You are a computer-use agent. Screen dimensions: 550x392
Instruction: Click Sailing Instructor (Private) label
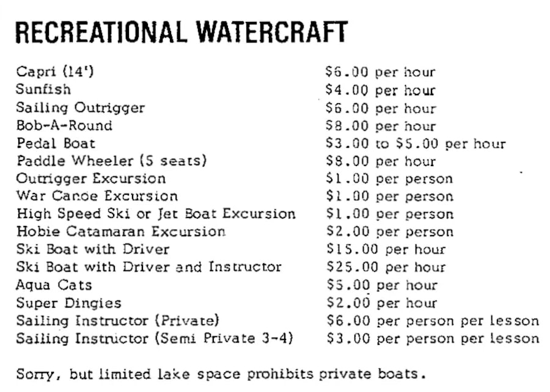[117, 321]
